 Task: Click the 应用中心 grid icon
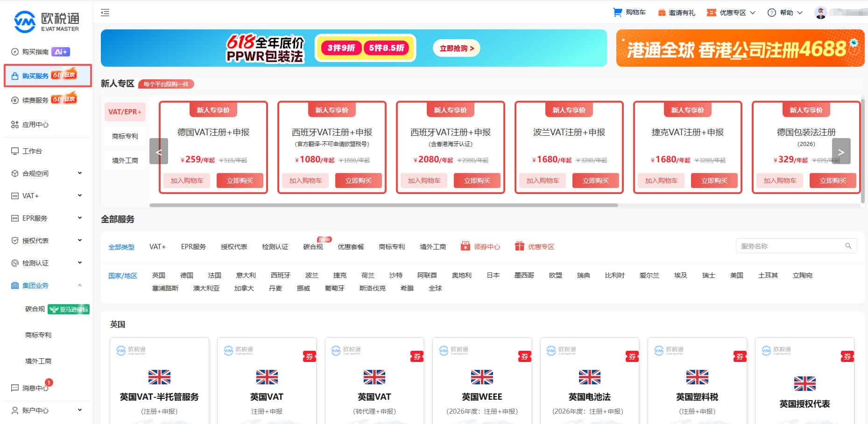pyautogui.click(x=15, y=125)
